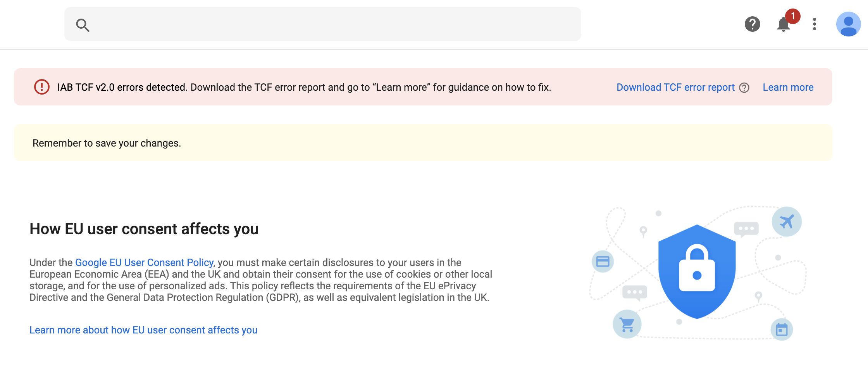868x373 pixels.
Task: Focus the search input field
Action: point(333,24)
